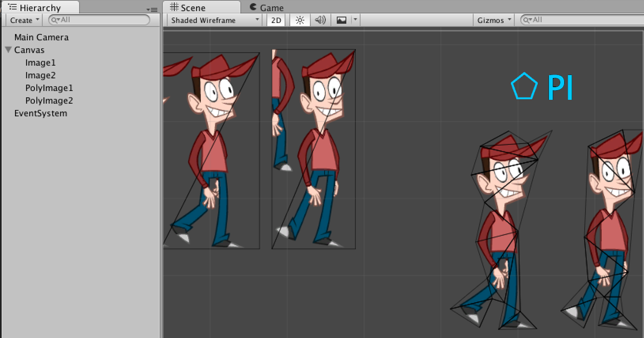
Task: Click the Game tab Pac-Man icon
Action: pyautogui.click(x=253, y=8)
